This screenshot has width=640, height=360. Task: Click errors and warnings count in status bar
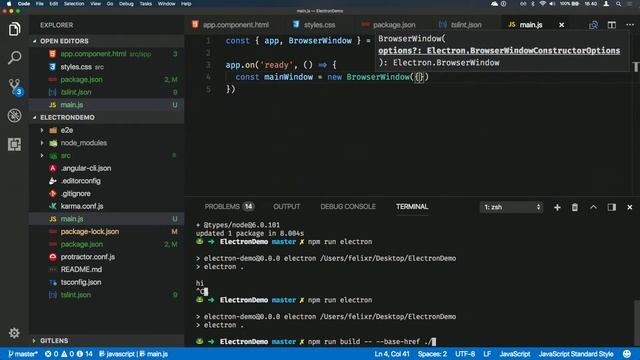coord(69,354)
